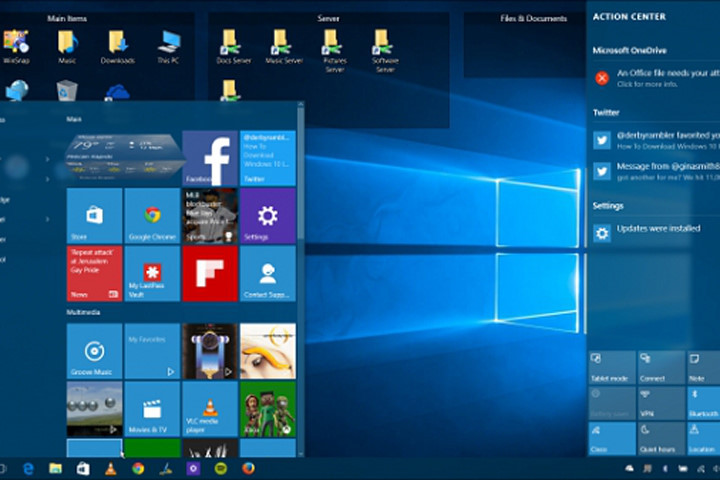Open the Sports live tile
720x480 pixels.
pyautogui.click(x=210, y=215)
